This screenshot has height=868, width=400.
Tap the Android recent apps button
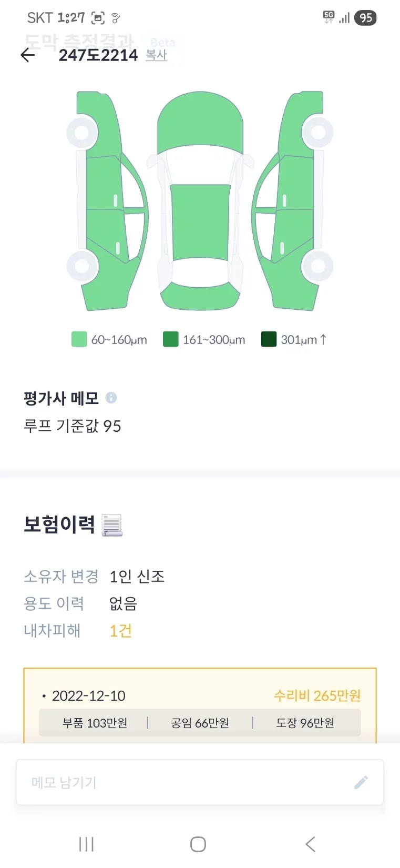click(86, 844)
